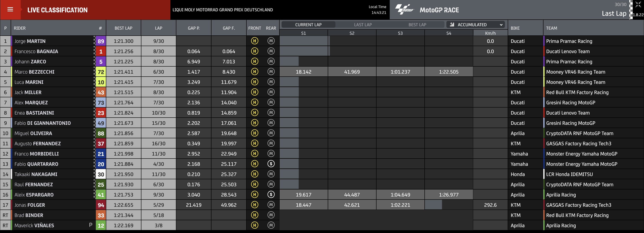Click LCR Honda IDEMITSU team name
644x233 pixels.
[x=569, y=174]
